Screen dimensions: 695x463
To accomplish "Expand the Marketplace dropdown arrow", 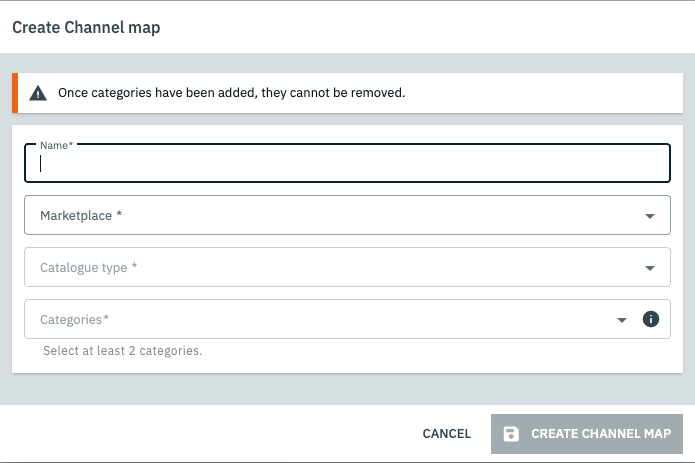I will coord(651,215).
